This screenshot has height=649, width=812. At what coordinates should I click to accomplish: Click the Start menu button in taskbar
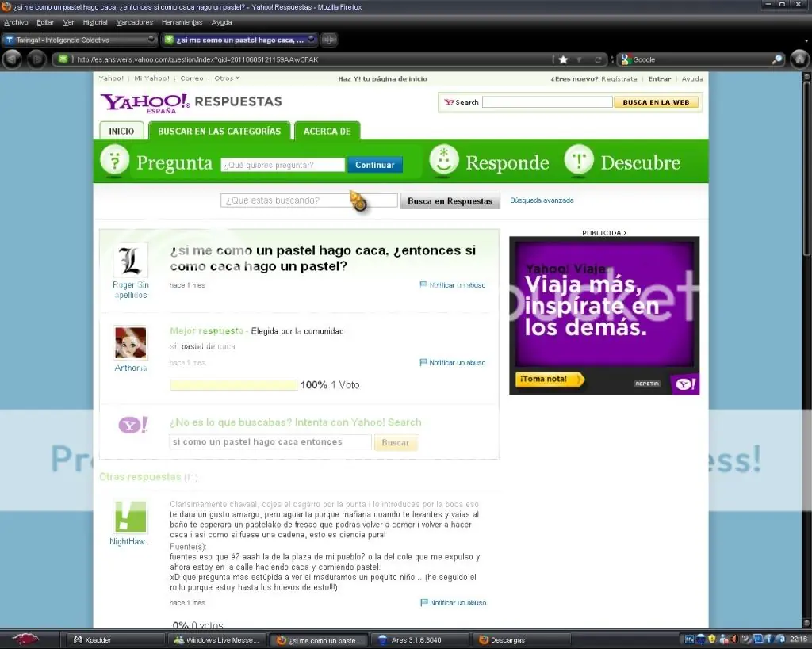click(25, 639)
